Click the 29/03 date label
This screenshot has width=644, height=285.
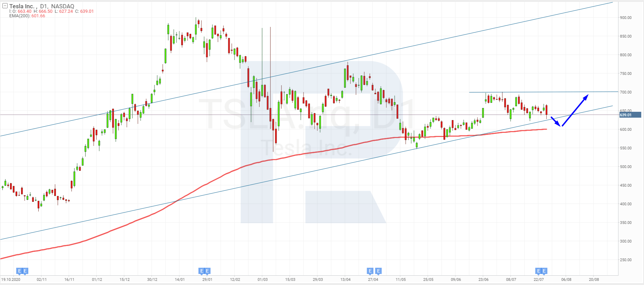[x=318, y=279]
